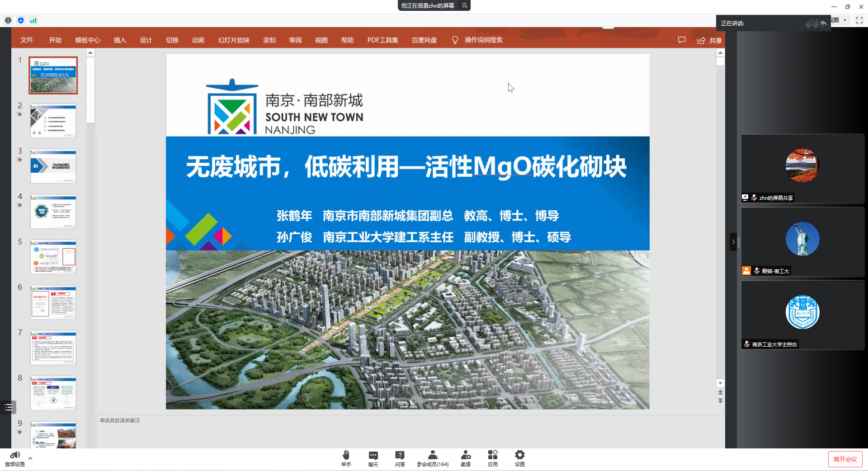This screenshot has width=868, height=471.
Task: Open the Q&A (问答) icon
Action: pyautogui.click(x=400, y=455)
